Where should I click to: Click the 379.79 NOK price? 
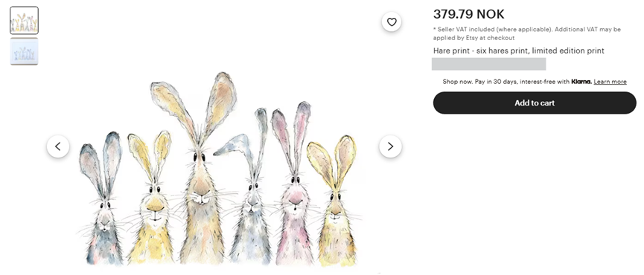(x=468, y=14)
